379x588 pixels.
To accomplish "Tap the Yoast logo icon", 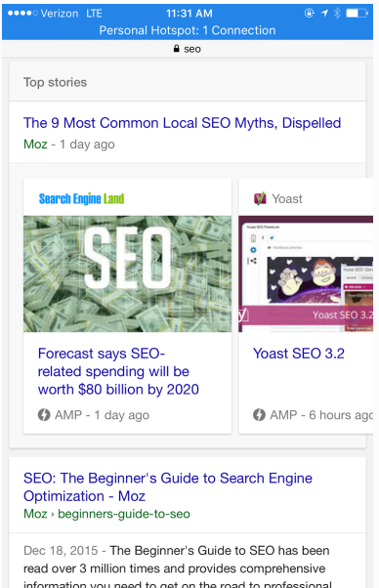I will [x=260, y=198].
